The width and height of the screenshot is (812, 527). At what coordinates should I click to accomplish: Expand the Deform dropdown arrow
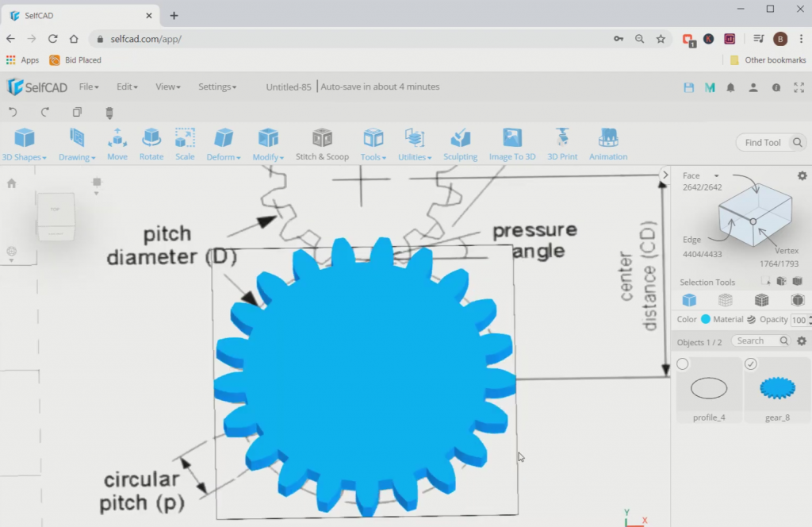[238, 157]
